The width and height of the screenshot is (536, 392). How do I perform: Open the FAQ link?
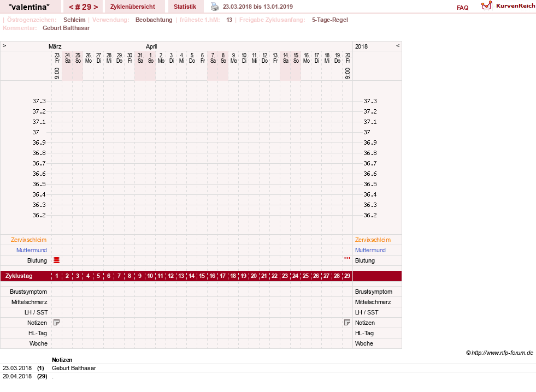[x=462, y=8]
